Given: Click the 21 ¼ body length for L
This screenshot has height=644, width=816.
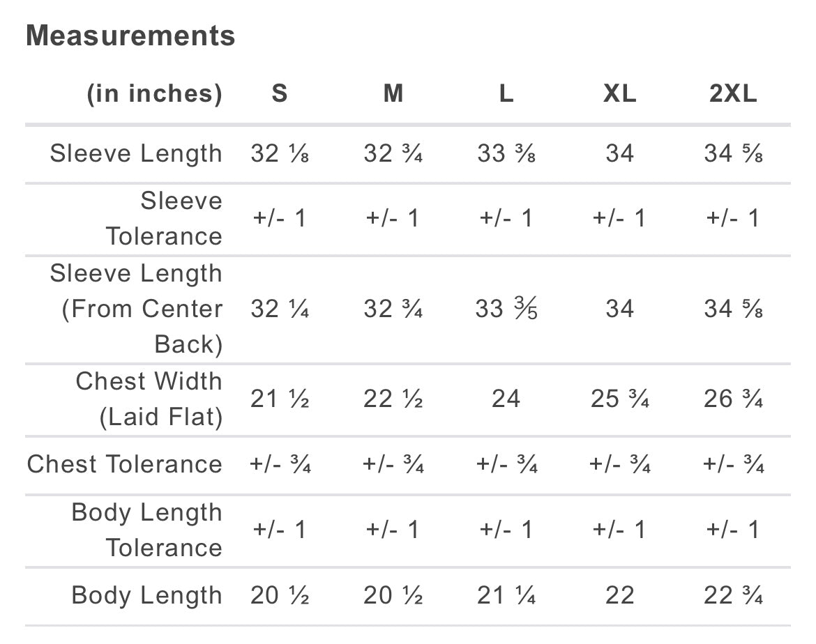Looking at the screenshot, I should [506, 595].
